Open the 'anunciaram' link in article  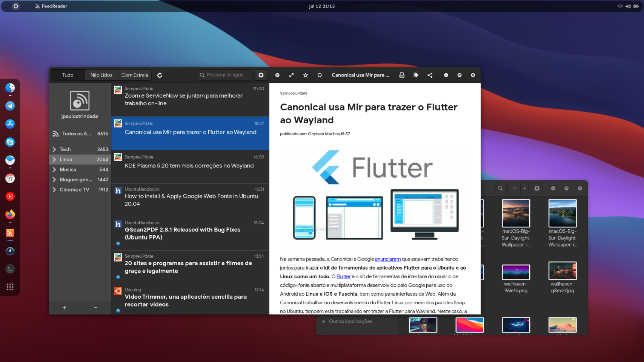click(x=387, y=259)
